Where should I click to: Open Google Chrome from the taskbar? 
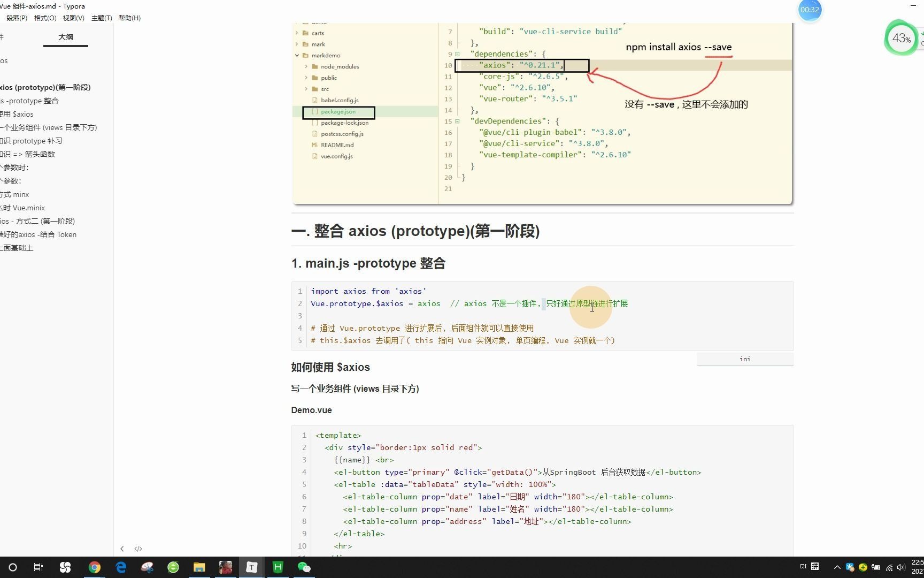pyautogui.click(x=95, y=567)
